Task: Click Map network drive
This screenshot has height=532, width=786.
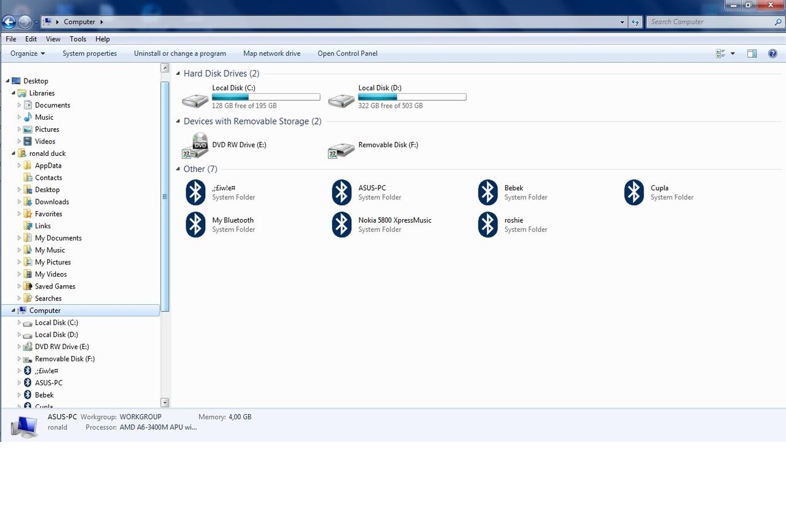Action: 272,53
